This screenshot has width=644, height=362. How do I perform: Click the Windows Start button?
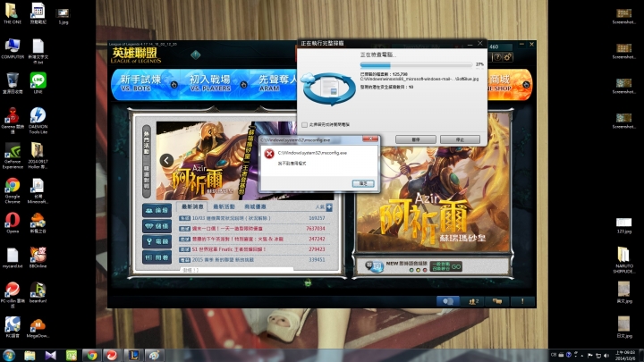pyautogui.click(x=9, y=355)
